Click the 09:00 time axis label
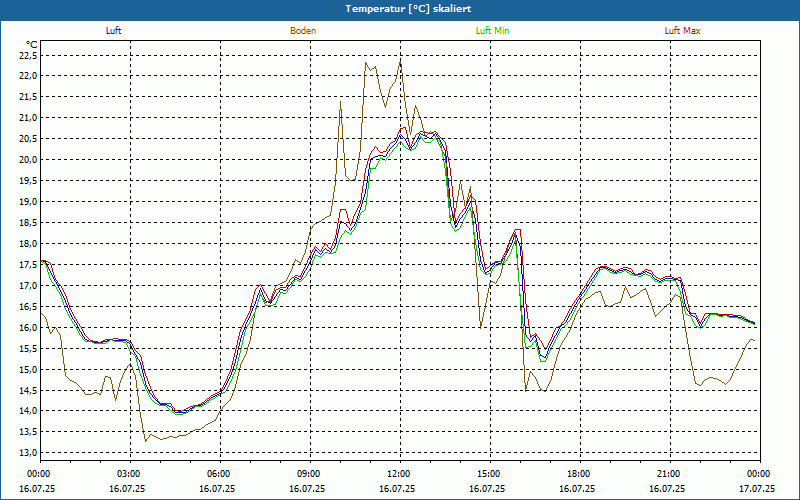Screen dimensions: 800x500 coord(310,474)
